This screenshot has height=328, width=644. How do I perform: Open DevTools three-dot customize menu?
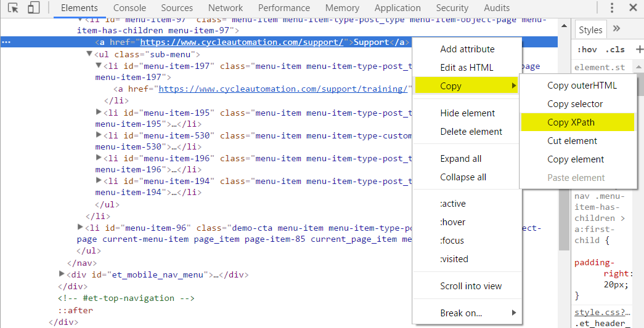point(612,8)
